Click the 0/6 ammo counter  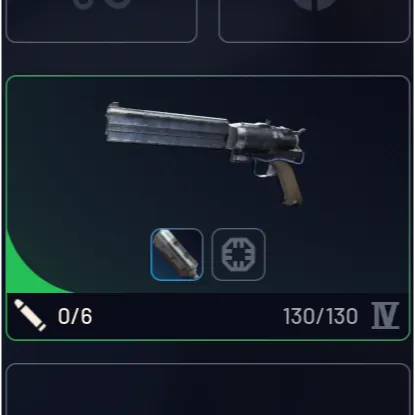coord(75,316)
